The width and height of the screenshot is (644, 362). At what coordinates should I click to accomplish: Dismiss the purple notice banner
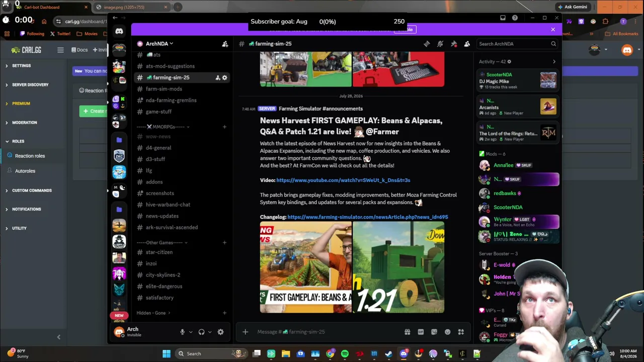point(553,30)
